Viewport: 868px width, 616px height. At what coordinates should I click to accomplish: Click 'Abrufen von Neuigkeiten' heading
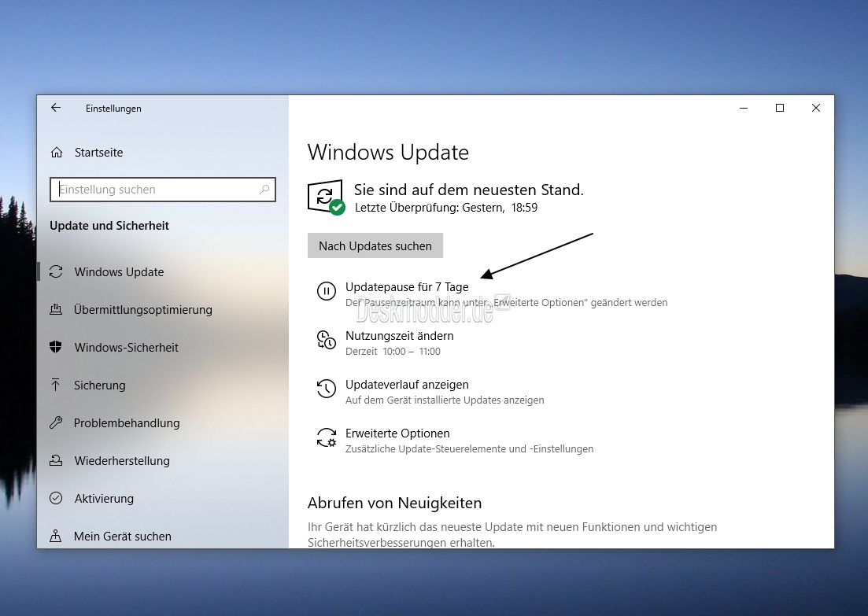pyautogui.click(x=395, y=503)
